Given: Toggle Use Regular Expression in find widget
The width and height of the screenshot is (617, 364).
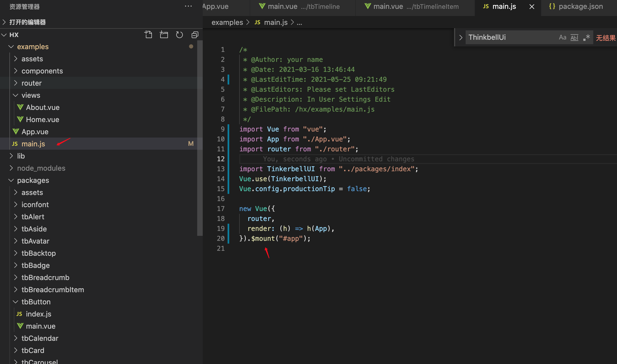Looking at the screenshot, I should point(587,37).
